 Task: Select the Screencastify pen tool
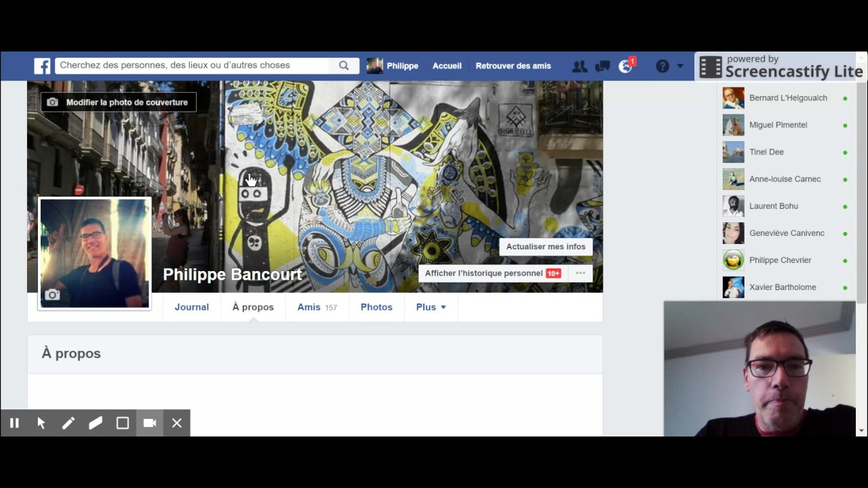pyautogui.click(x=68, y=423)
